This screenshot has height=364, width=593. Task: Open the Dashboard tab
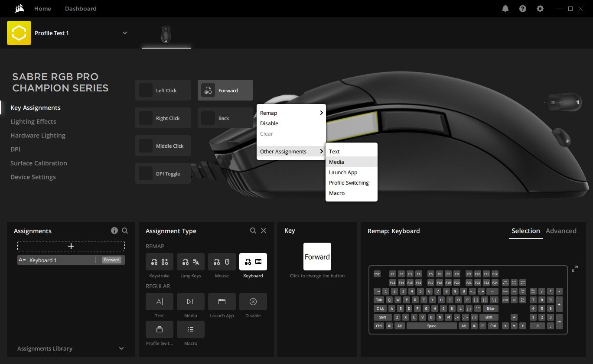[x=81, y=9]
